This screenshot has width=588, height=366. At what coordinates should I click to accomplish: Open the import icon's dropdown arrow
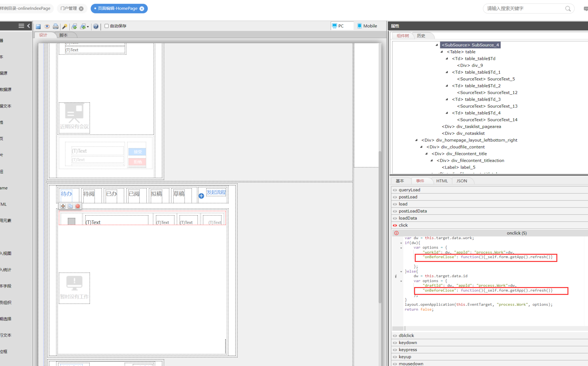pyautogui.click(x=88, y=27)
